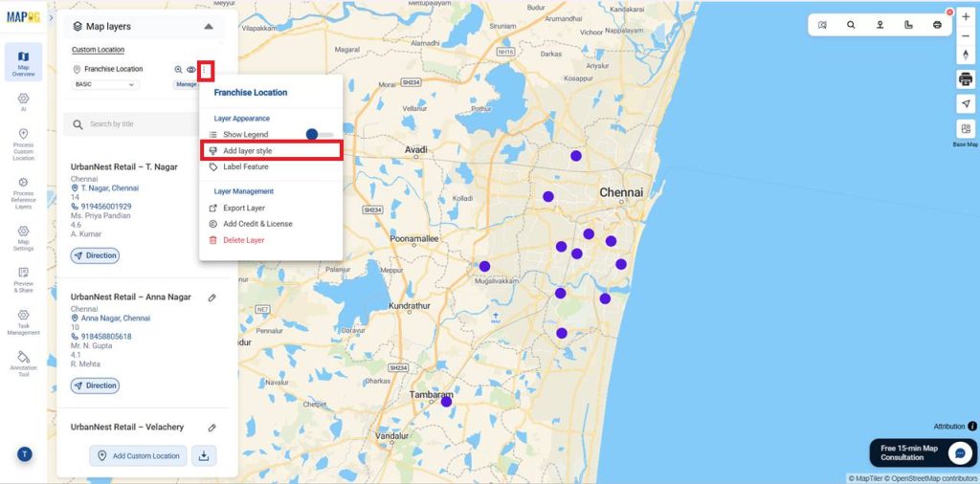Zoom to the Franchise Location layer
The height and width of the screenshot is (484, 980).
click(178, 70)
